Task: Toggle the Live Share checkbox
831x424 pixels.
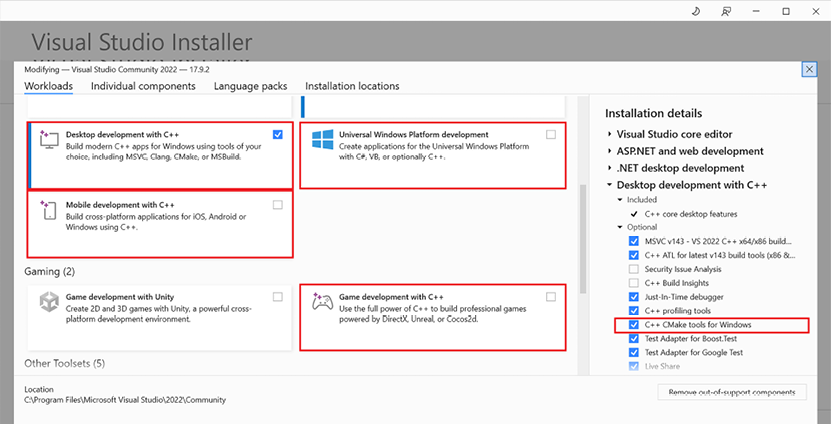Action: click(x=633, y=366)
